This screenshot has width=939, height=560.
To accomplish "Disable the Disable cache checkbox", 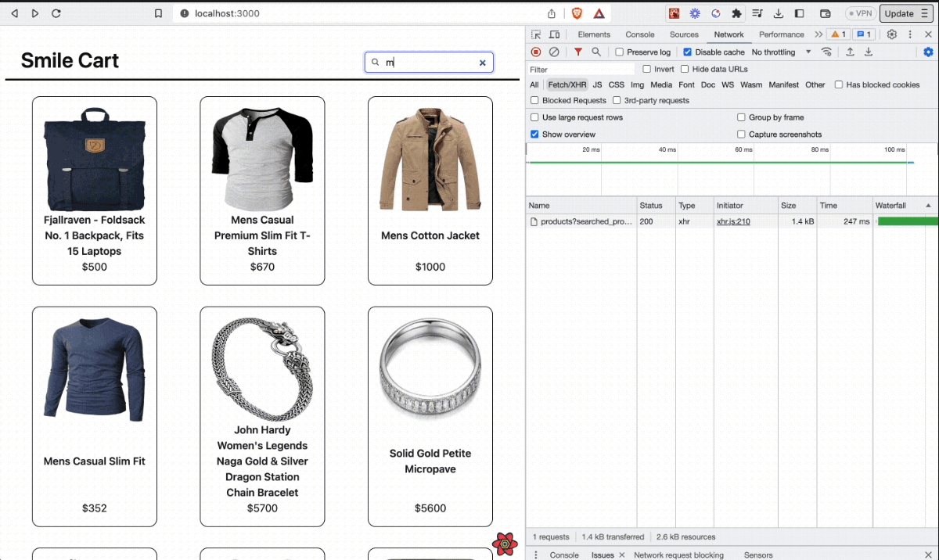I will coord(687,52).
